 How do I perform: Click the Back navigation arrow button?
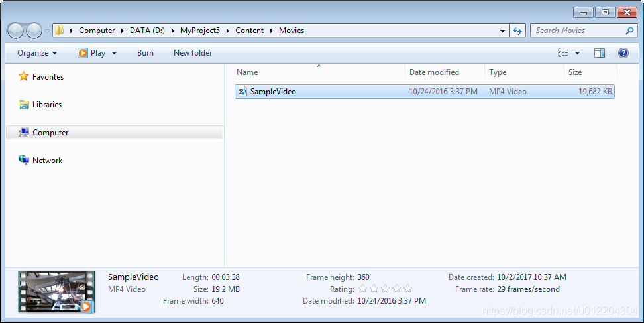[x=16, y=31]
